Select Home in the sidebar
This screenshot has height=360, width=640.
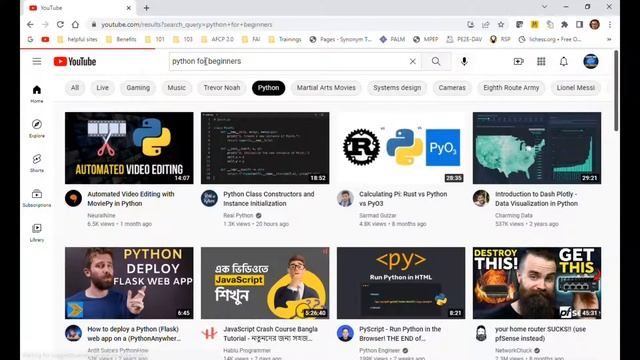point(37,94)
